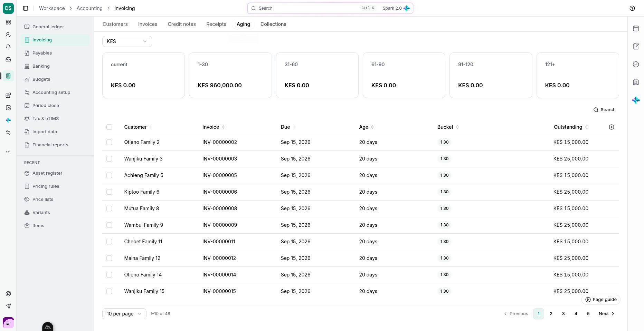
Task: Switch to the Credit notes tab
Action: pyautogui.click(x=182, y=24)
